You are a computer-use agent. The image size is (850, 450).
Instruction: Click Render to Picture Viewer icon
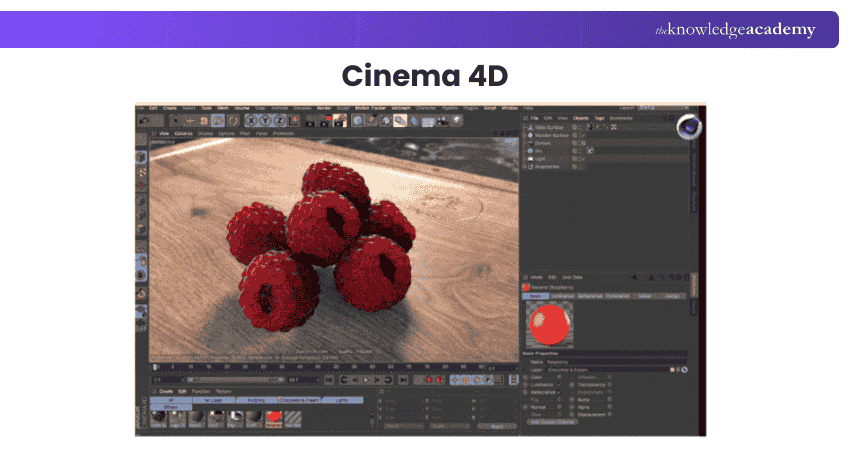324,120
